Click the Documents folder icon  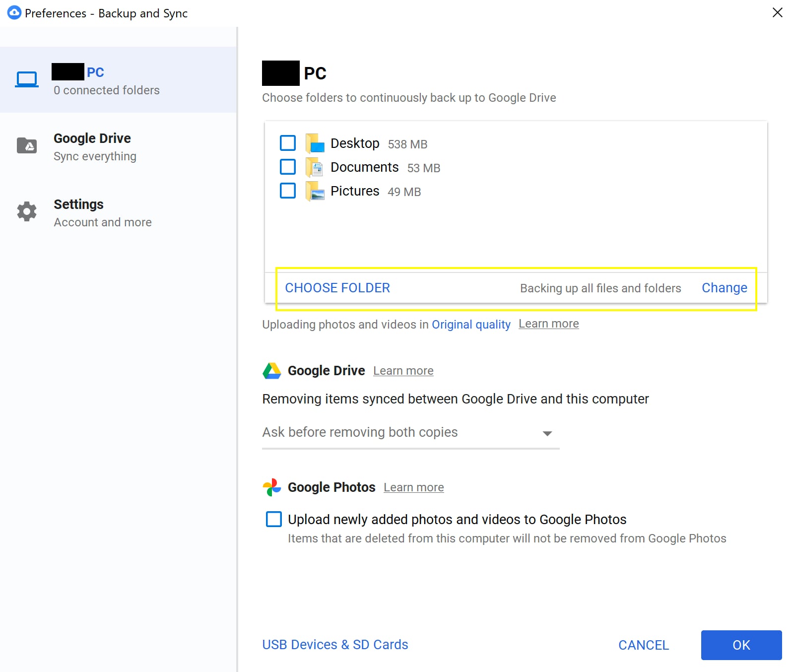click(315, 167)
